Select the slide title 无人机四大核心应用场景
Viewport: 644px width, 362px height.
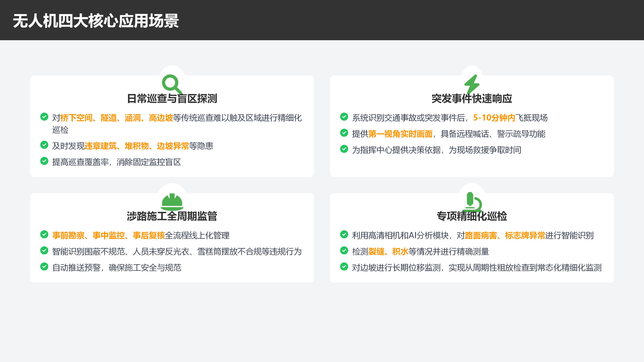96,21
